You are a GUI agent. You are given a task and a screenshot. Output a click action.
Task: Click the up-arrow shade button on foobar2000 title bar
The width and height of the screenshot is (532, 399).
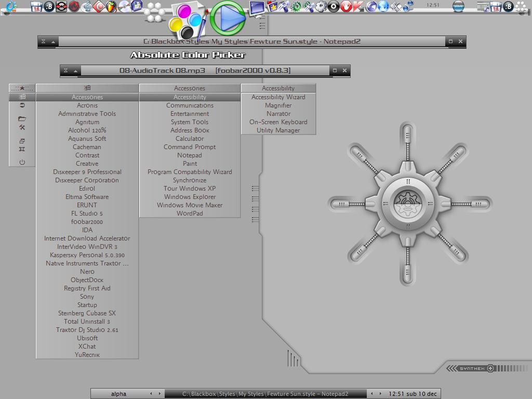point(76,71)
